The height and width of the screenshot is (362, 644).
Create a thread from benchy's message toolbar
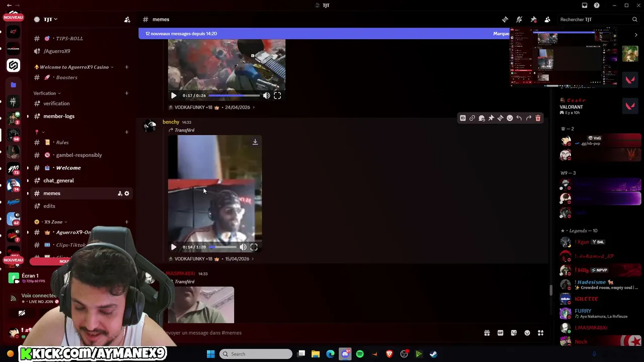[x=500, y=118]
